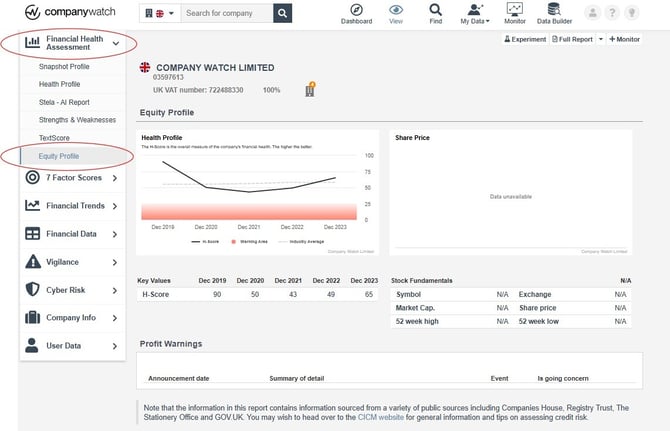The width and height of the screenshot is (670, 431).
Task: Click the companywatch logo
Action: tap(70, 12)
